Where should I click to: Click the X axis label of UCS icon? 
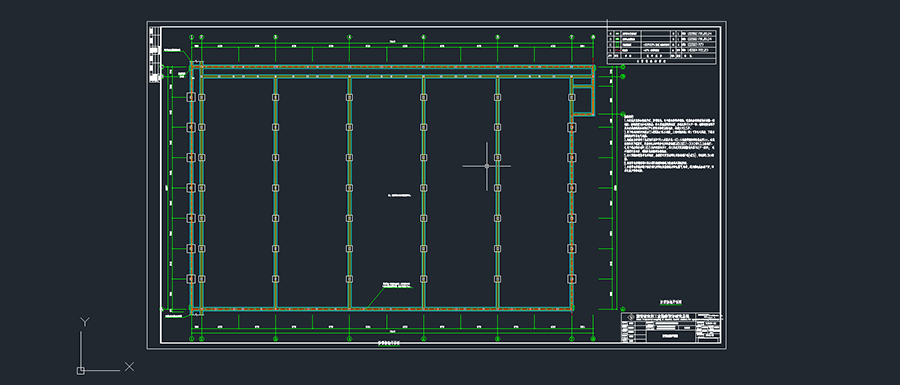pos(129,367)
